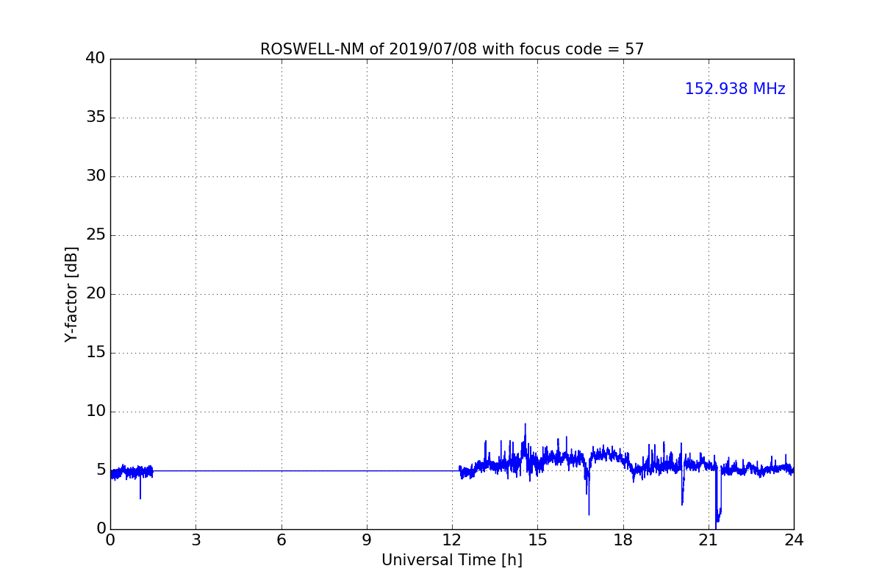Click the x-axis tick label '3'
This screenshot has width=882, height=588.
196,540
